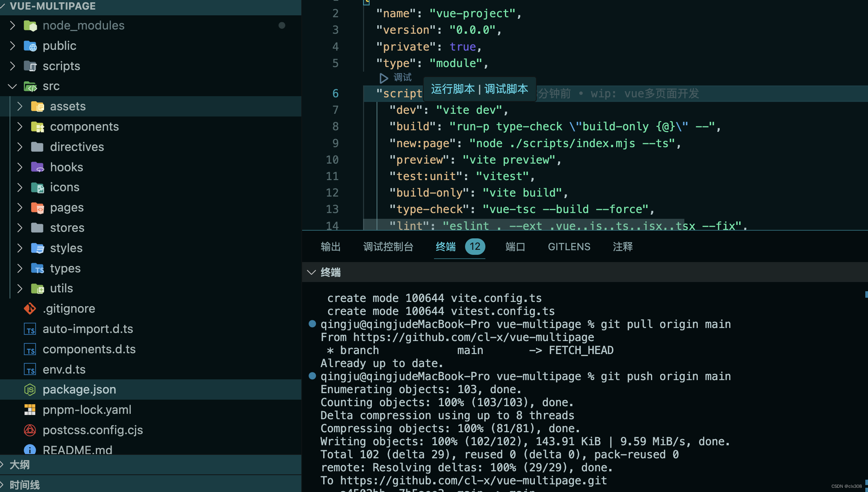Click the "vite preview" value text
This screenshot has height=492, width=868.
click(x=509, y=160)
